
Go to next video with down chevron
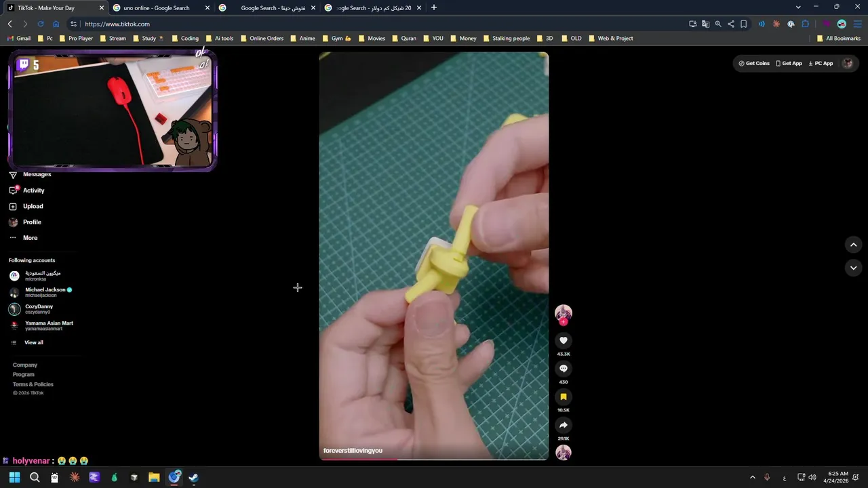tap(854, 268)
